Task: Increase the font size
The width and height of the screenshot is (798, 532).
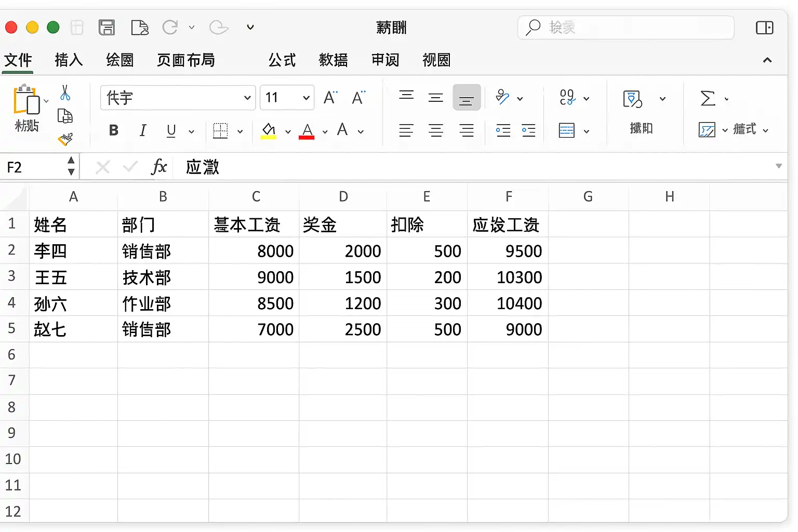Action: 330,98
